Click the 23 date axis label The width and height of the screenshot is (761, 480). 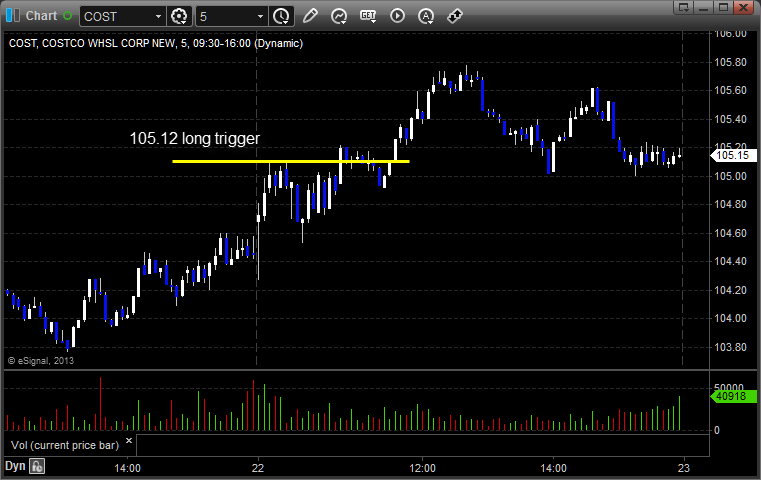point(683,468)
